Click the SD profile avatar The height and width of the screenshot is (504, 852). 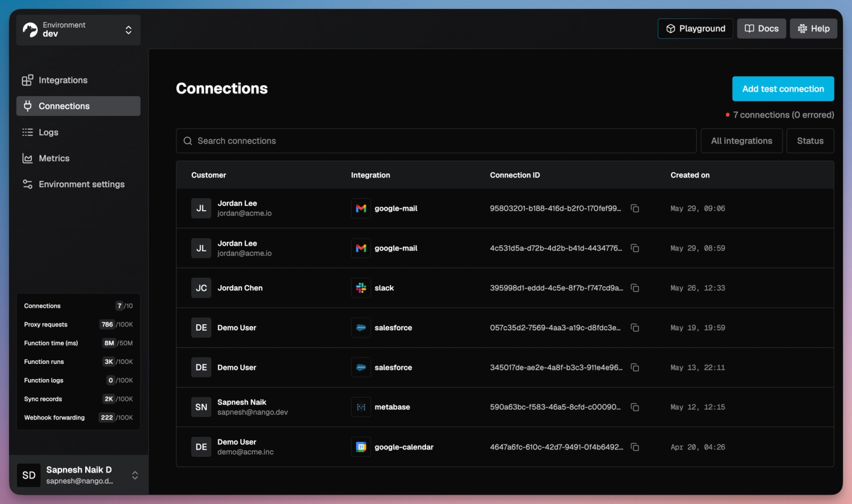[29, 475]
